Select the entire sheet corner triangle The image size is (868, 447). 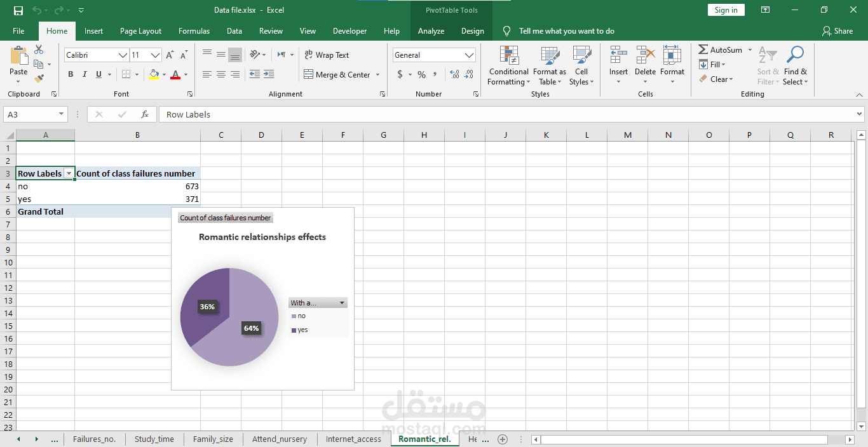point(10,135)
